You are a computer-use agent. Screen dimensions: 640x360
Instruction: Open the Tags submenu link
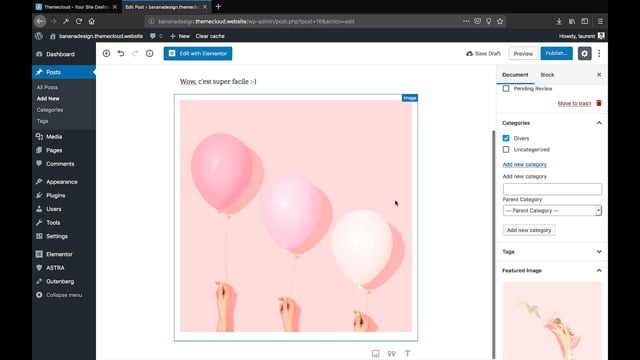coord(42,121)
